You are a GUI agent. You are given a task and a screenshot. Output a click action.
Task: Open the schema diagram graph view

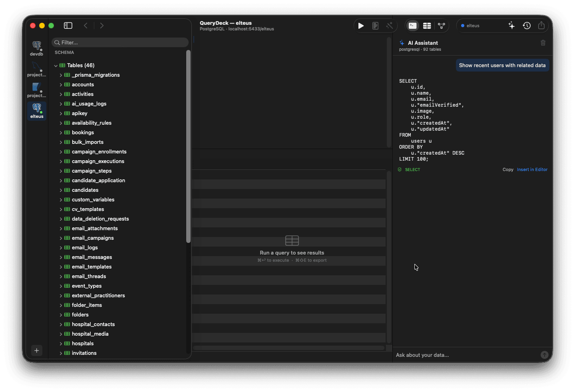click(442, 26)
